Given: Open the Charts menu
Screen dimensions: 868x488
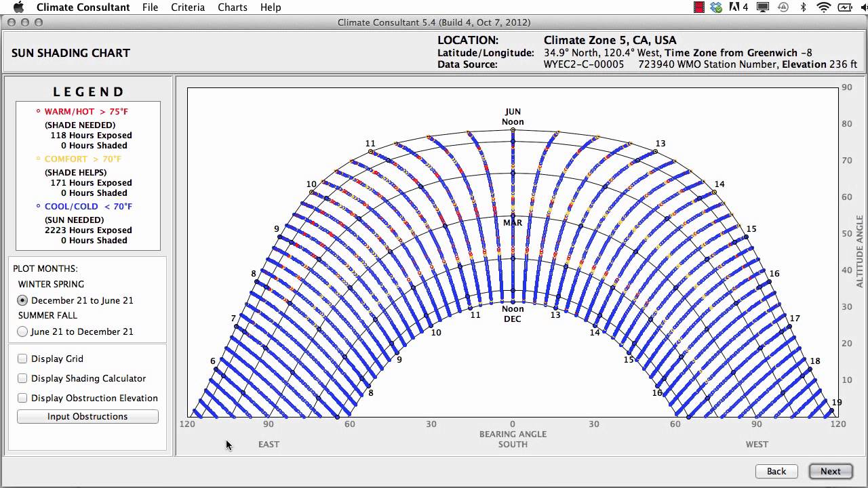Looking at the screenshot, I should 233,7.
